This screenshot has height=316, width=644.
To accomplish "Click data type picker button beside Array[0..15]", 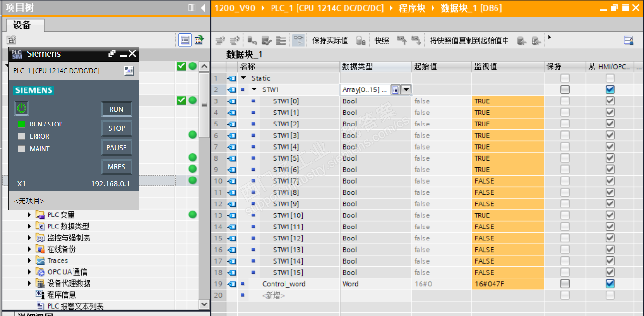I will (x=395, y=89).
